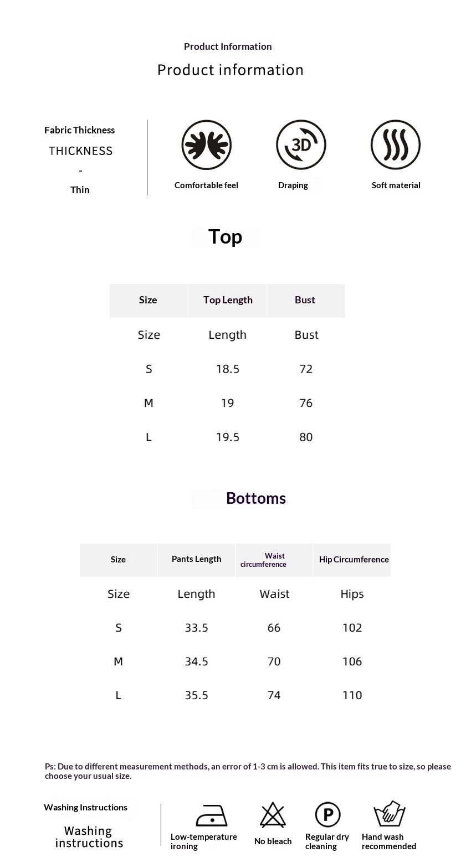Click the 3D Draping icon
This screenshot has width=471, height=868.
[x=301, y=145]
